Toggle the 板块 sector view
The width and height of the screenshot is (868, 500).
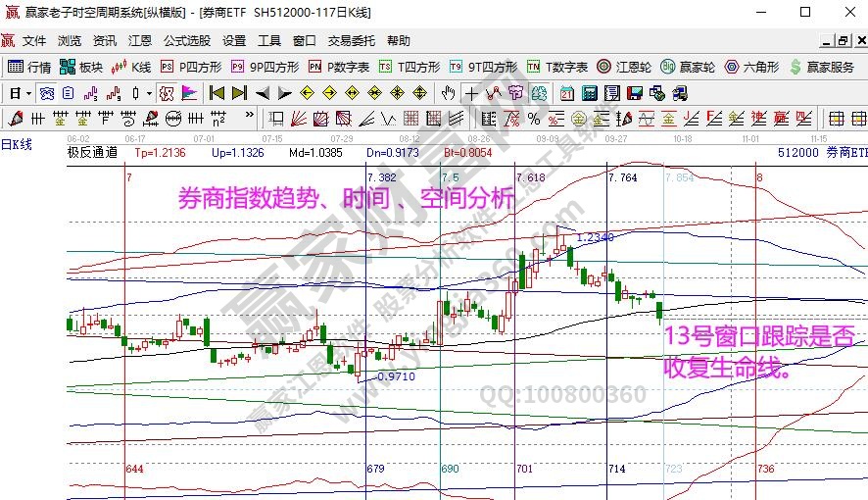(x=81, y=67)
